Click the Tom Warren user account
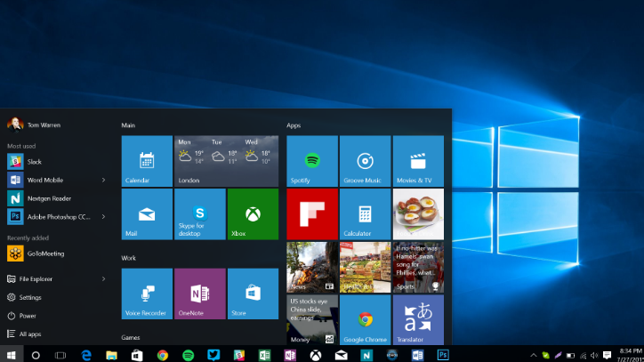 click(34, 125)
